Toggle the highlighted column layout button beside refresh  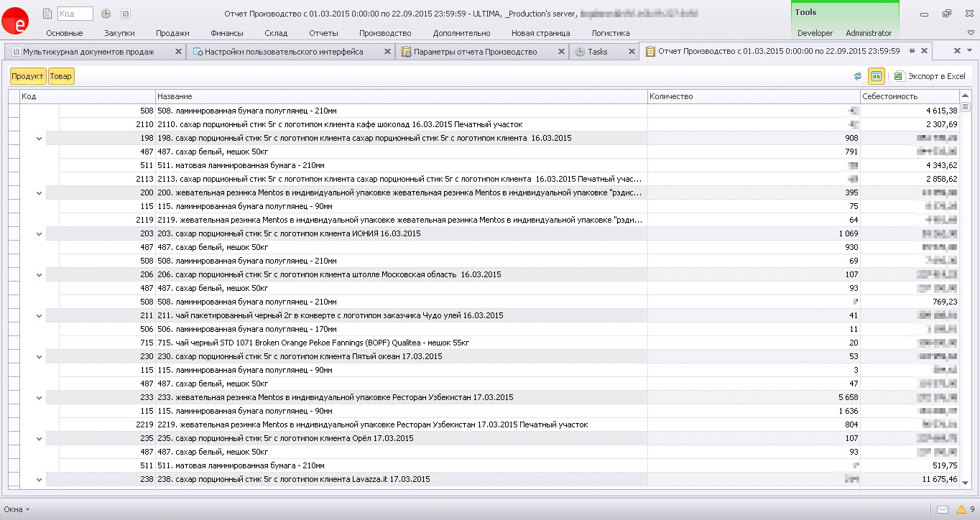coord(876,76)
